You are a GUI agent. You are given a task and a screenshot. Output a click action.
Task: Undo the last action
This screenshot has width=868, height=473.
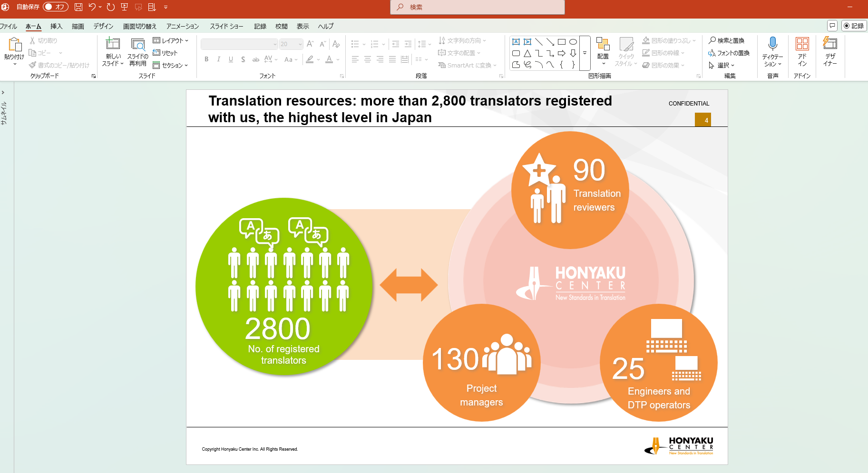point(92,7)
